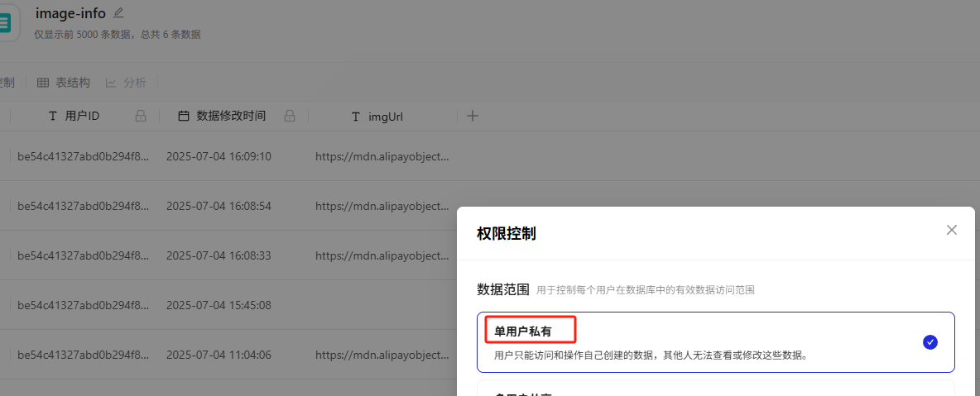This screenshot has width=980, height=396.
Task: Click the plus icon to add a column
Action: coord(472,116)
